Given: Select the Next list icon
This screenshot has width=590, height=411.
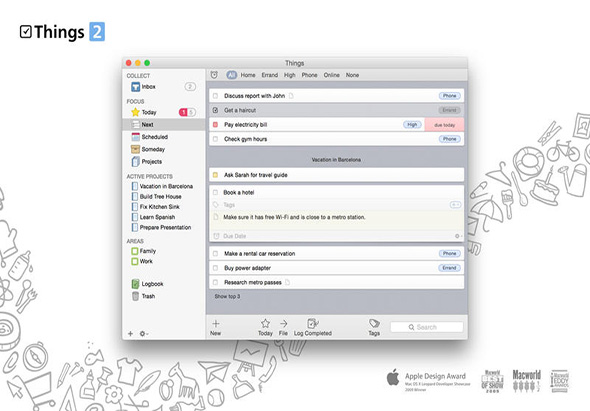Looking at the screenshot, I should coord(135,125).
